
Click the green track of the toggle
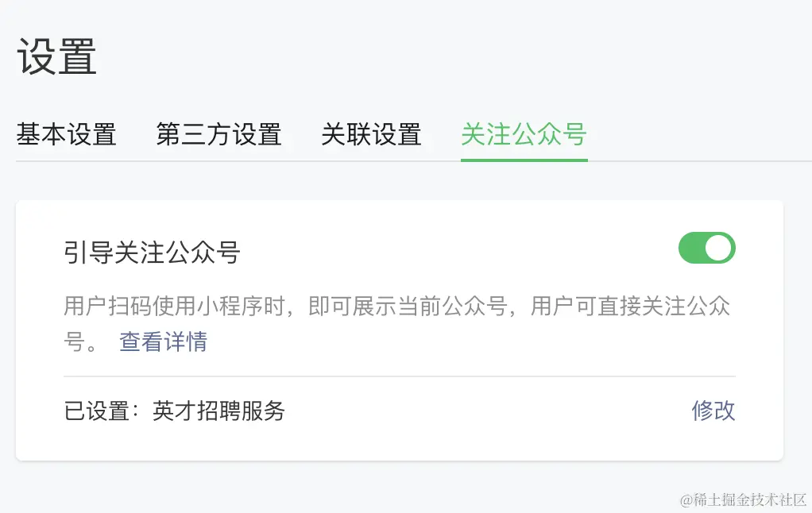[691, 248]
